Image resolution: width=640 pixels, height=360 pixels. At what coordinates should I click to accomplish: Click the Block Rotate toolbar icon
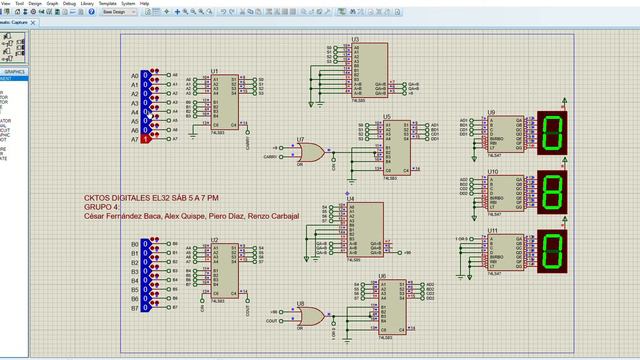tap(285, 12)
